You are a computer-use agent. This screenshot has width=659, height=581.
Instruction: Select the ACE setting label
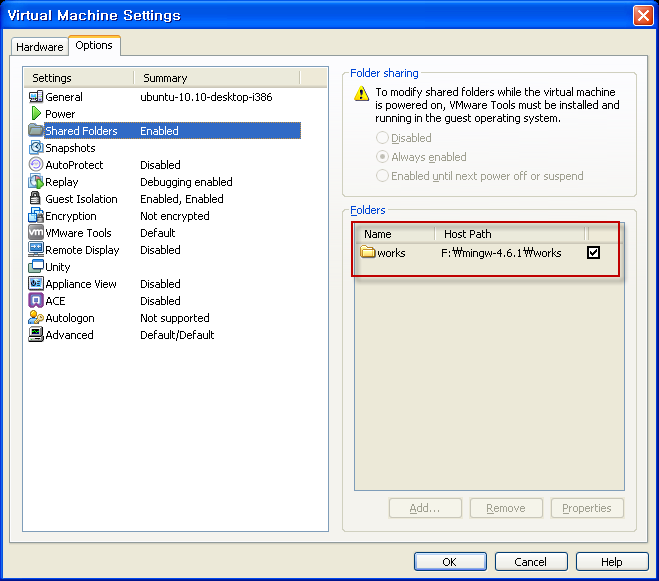55,301
